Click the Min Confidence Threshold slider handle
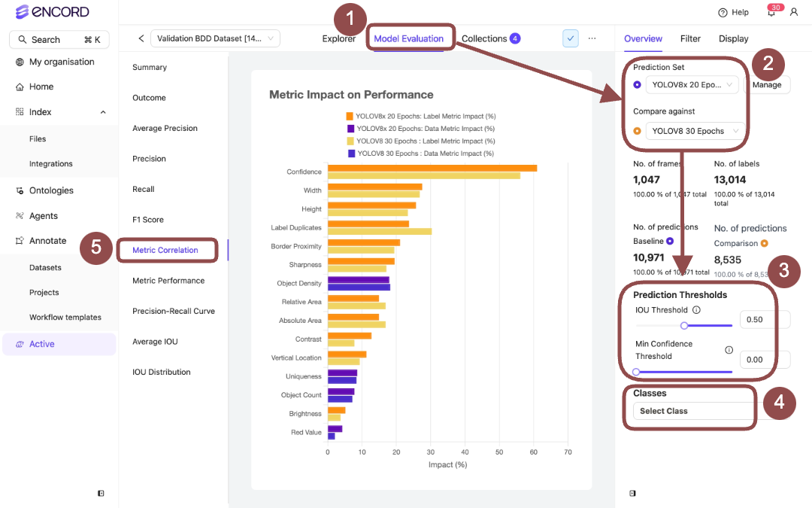The width and height of the screenshot is (812, 508). point(637,372)
